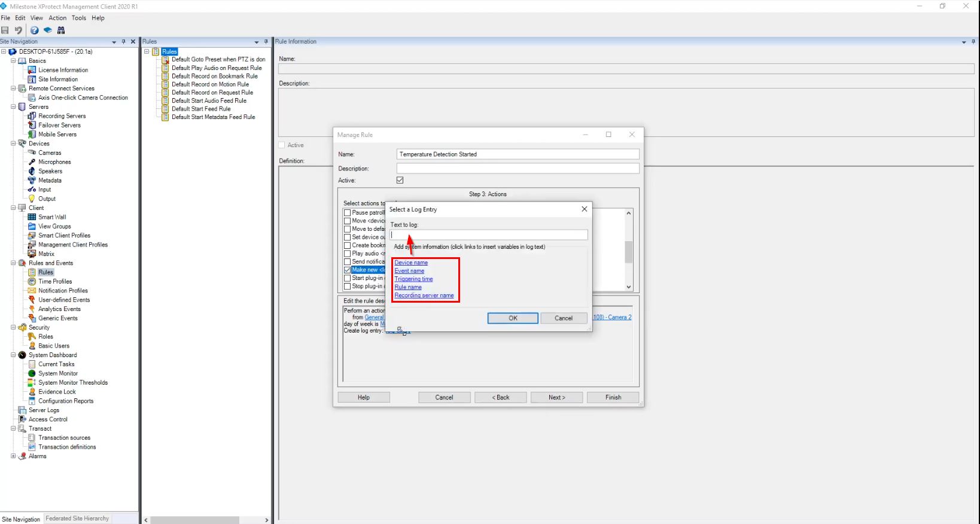The height and width of the screenshot is (524, 980).
Task: Switch to Federated Site Hierarchy tab
Action: click(x=77, y=519)
